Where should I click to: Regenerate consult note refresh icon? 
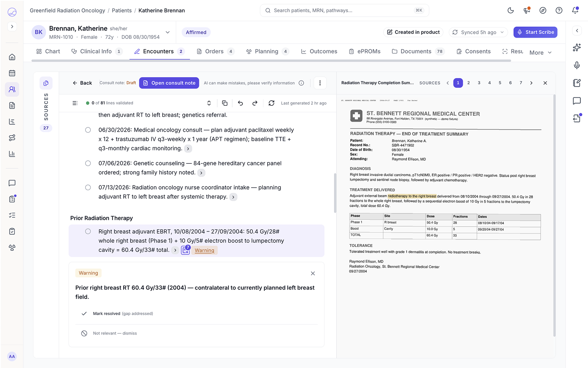pyautogui.click(x=271, y=103)
